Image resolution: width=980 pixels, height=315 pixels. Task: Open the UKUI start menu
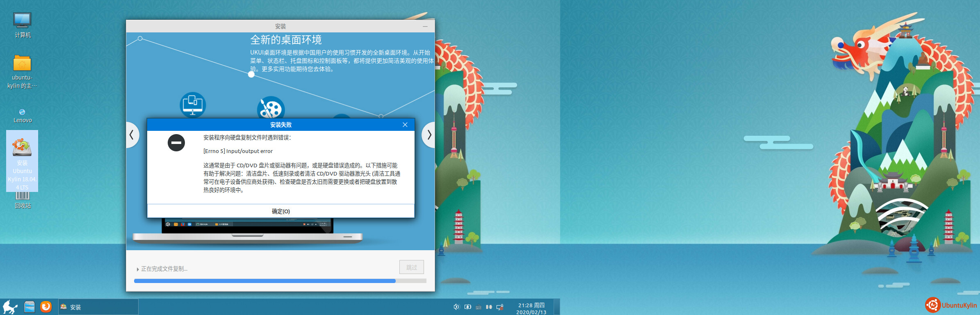(x=10, y=307)
